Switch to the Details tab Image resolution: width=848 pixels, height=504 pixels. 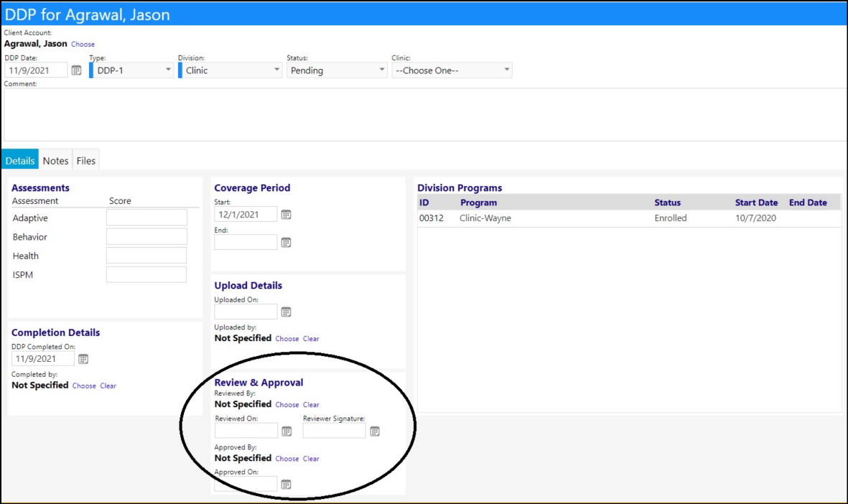(20, 161)
